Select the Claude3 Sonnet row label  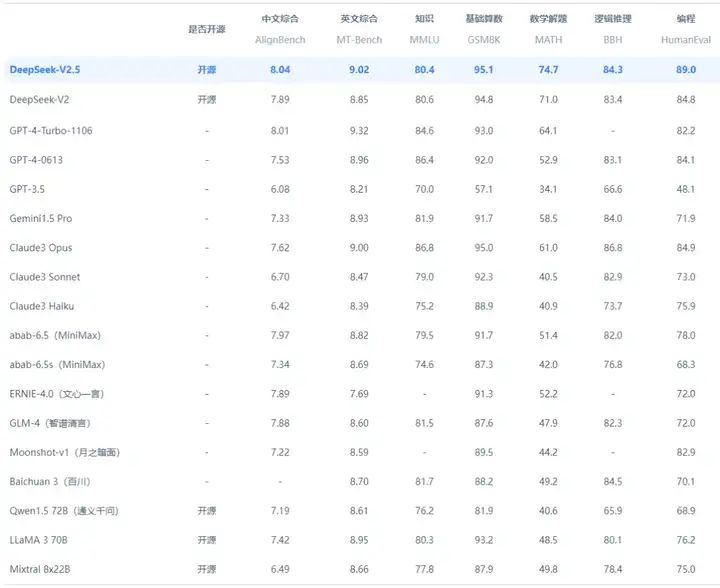click(x=45, y=277)
